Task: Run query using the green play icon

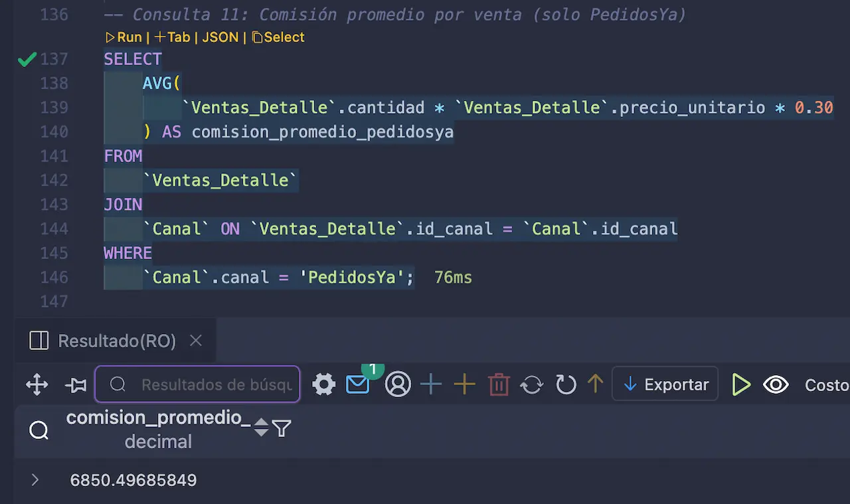Action: coord(742,384)
